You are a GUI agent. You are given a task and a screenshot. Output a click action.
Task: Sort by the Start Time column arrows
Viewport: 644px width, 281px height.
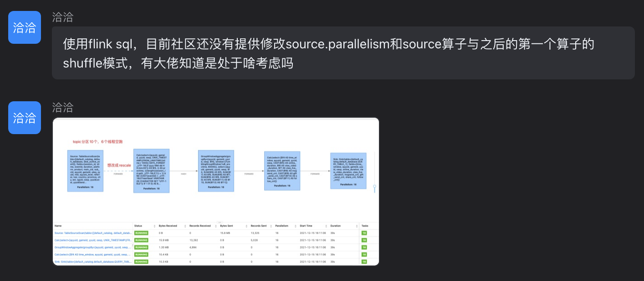(x=325, y=226)
